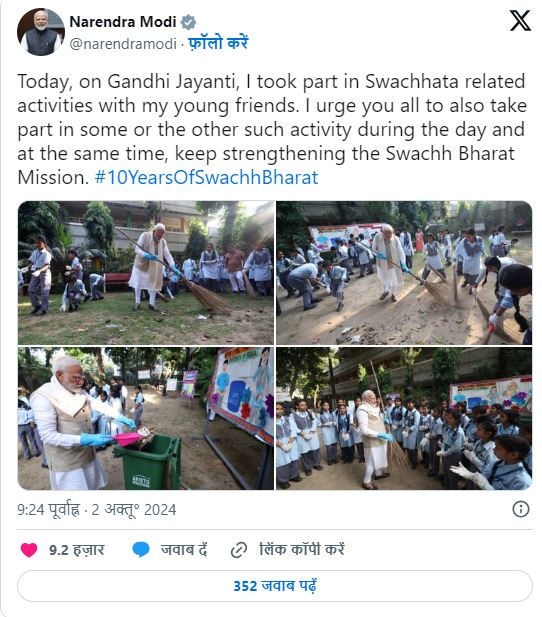The height and width of the screenshot is (617, 542).
Task: Click the 9.2 हज़ार likes count
Action: coord(76,550)
